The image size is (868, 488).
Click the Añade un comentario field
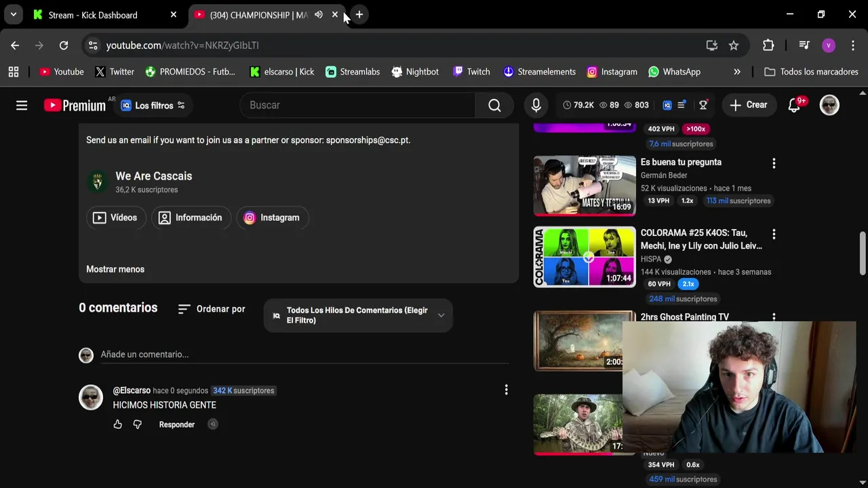[x=304, y=354]
